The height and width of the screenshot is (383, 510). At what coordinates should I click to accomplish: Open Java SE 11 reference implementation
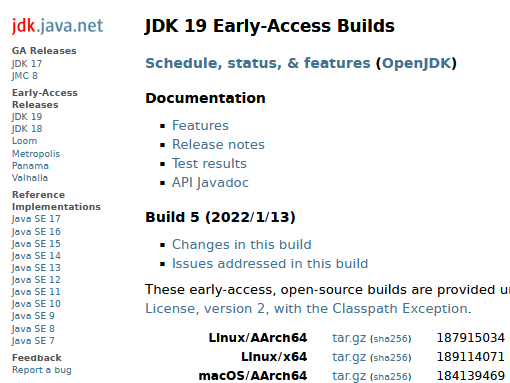(x=36, y=292)
